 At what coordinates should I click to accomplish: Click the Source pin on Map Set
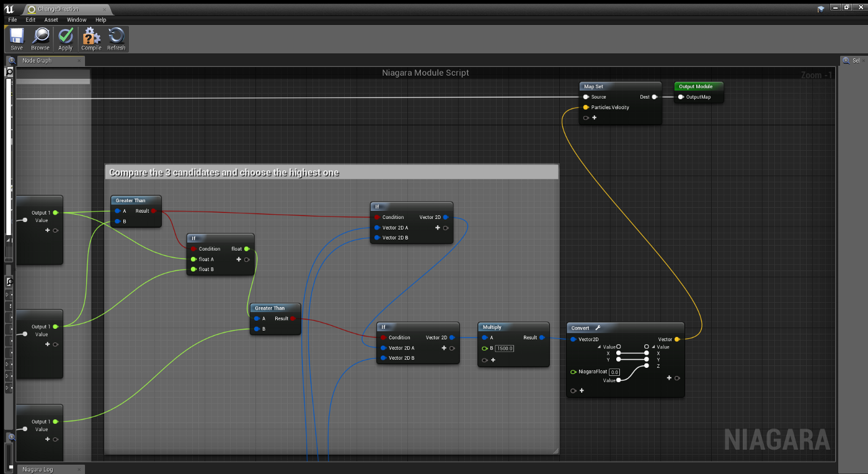pos(586,97)
